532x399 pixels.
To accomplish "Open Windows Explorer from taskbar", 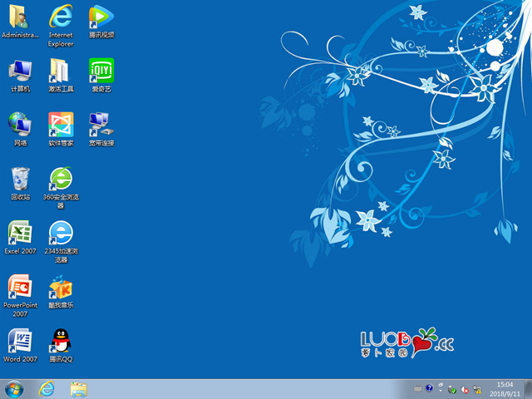I will click(79, 389).
